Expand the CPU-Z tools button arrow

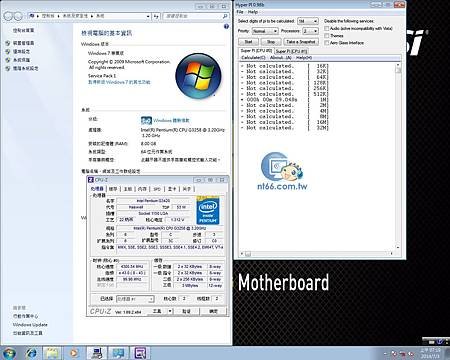(170, 311)
